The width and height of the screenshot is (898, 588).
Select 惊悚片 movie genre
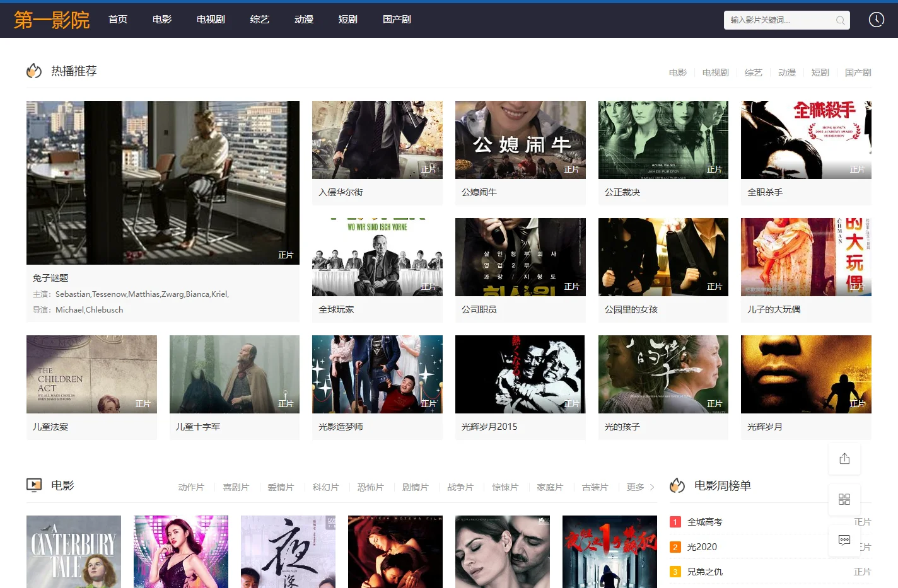[x=505, y=487]
